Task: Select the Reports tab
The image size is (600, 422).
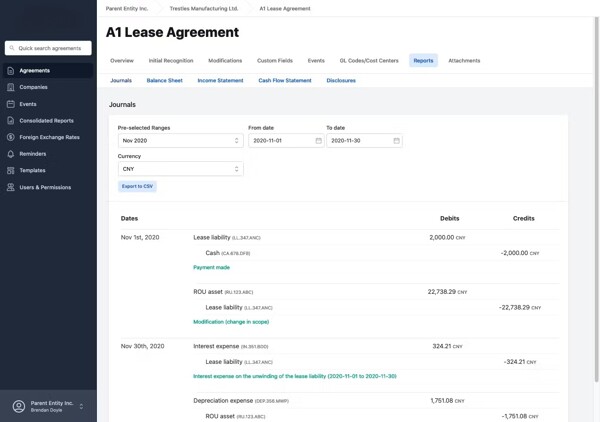Action: pos(423,60)
